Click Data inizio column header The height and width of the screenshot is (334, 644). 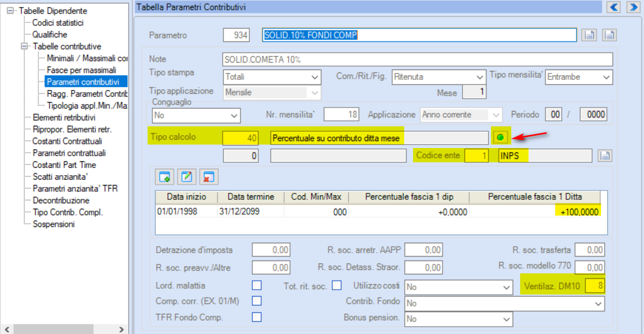[187, 197]
